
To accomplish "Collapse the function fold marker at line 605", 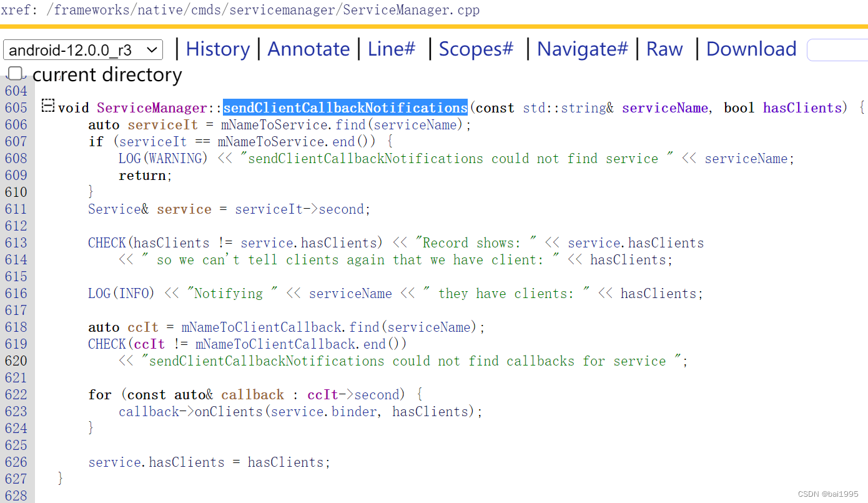I will click(x=47, y=106).
